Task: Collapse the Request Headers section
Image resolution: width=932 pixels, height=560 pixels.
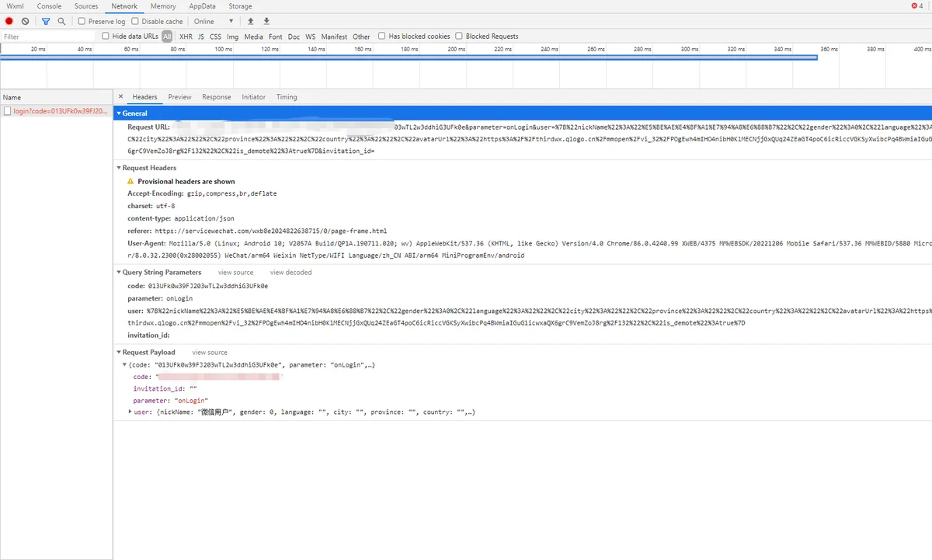Action: (119, 168)
